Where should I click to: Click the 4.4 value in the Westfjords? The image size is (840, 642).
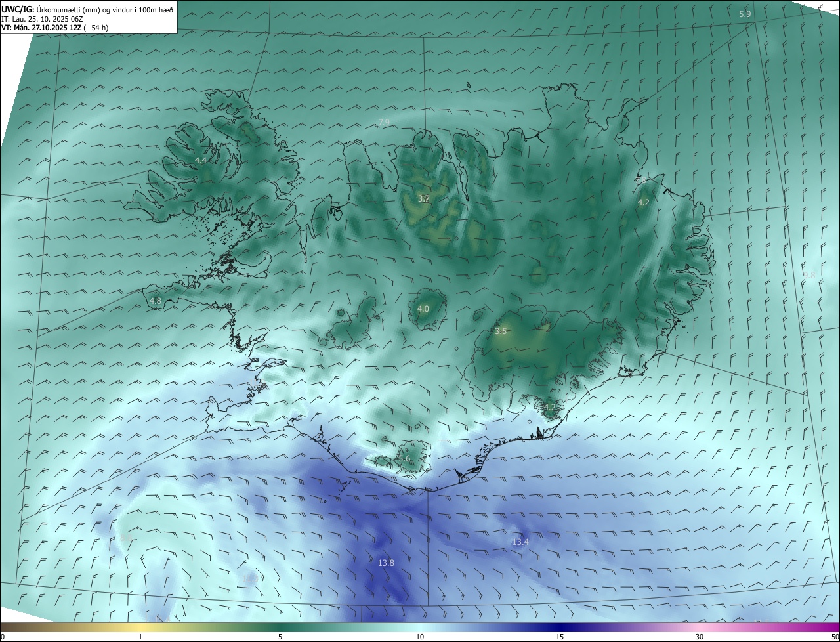click(201, 160)
